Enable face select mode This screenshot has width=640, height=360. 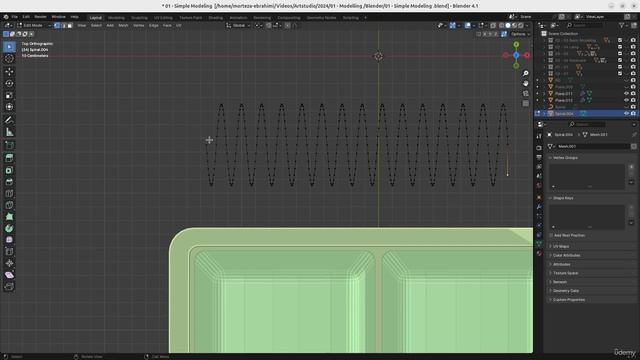pos(70,25)
